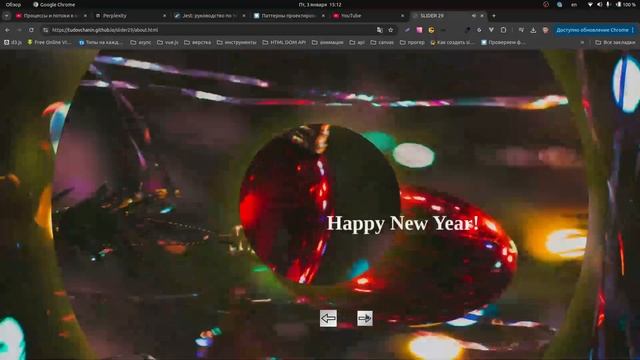Close the Perplexity tab
Image resolution: width=640 pixels, height=360 pixels.
point(164,16)
